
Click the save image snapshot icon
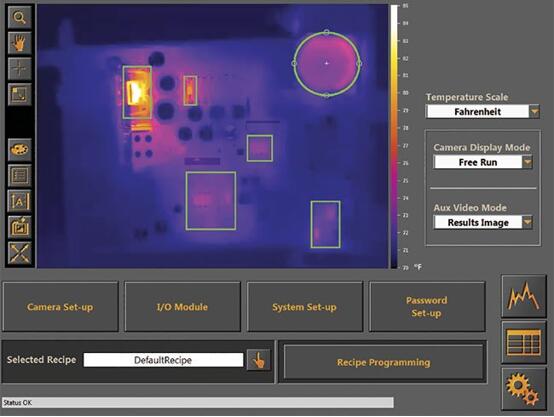[19, 227]
